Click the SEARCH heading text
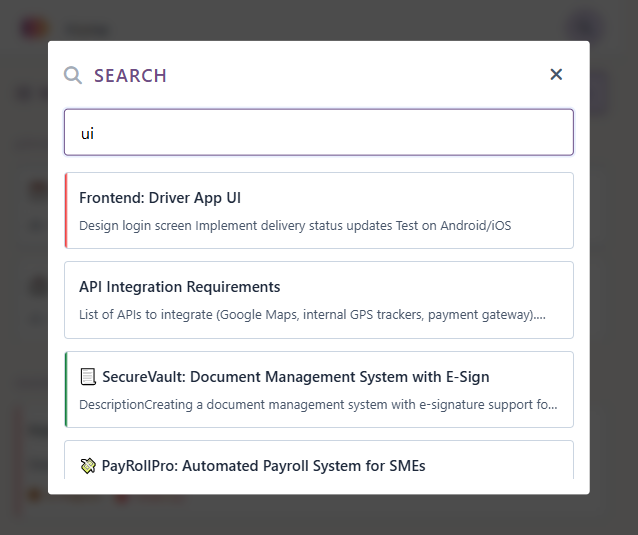The image size is (638, 535). [130, 76]
